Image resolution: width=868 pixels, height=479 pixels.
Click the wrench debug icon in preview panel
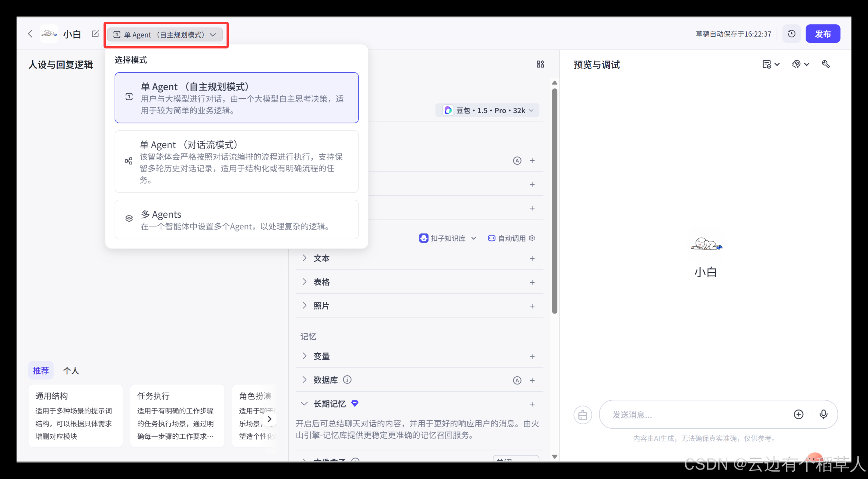[x=826, y=64]
